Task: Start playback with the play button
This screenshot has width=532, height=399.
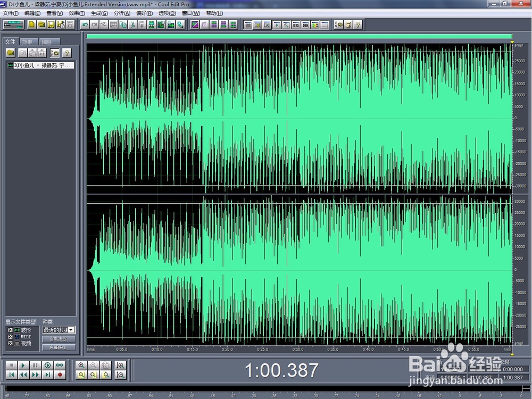Action: pyautogui.click(x=23, y=365)
